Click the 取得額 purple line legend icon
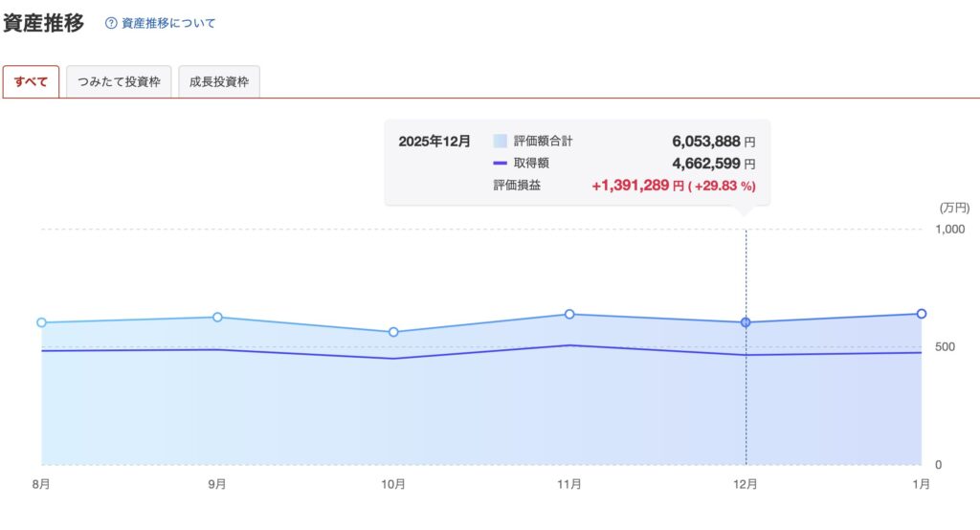The image size is (980, 530). point(500,164)
